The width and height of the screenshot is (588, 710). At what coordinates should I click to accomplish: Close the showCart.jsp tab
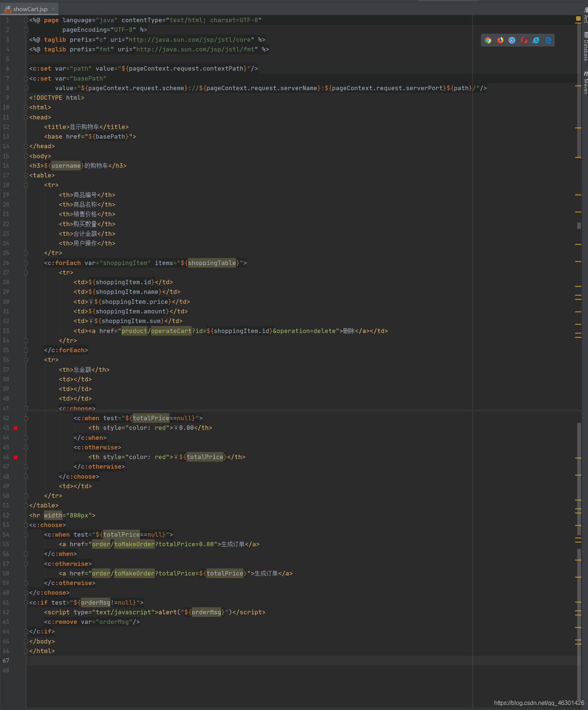(53, 9)
